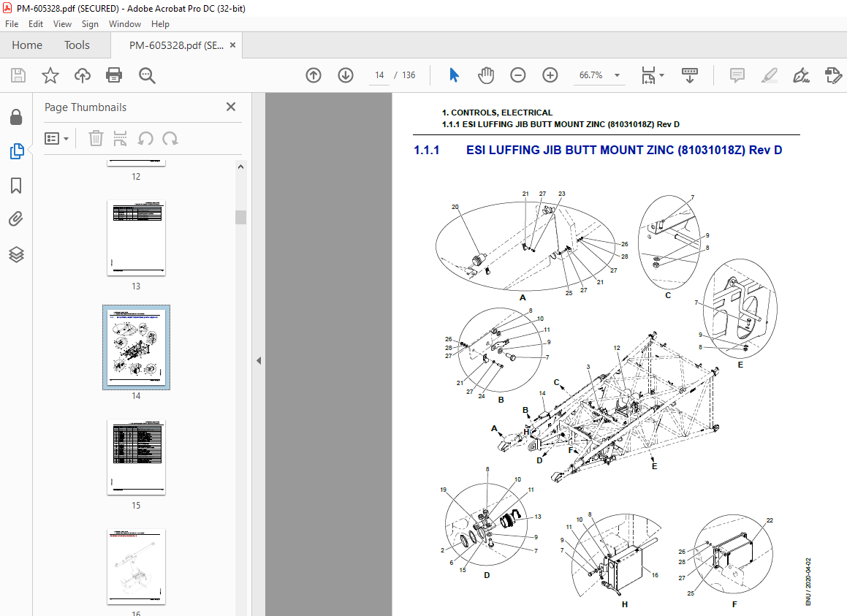847x616 pixels.
Task: Rotate pages counterclockwise
Action: click(x=145, y=138)
